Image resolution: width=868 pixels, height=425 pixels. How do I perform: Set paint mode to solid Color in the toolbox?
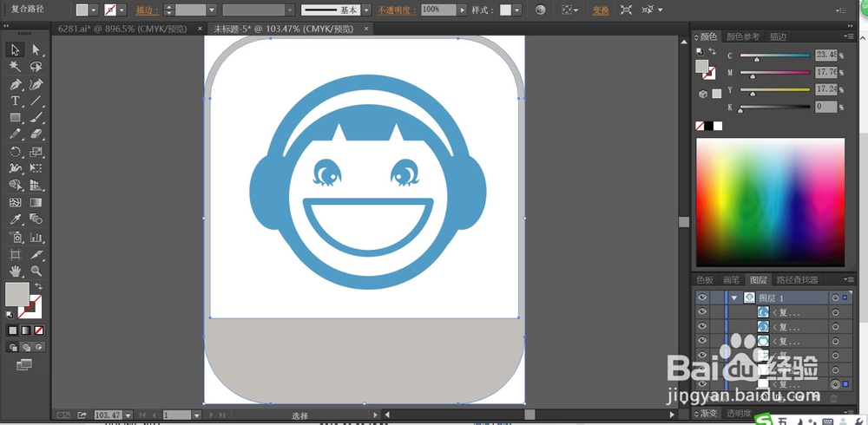tap(13, 330)
